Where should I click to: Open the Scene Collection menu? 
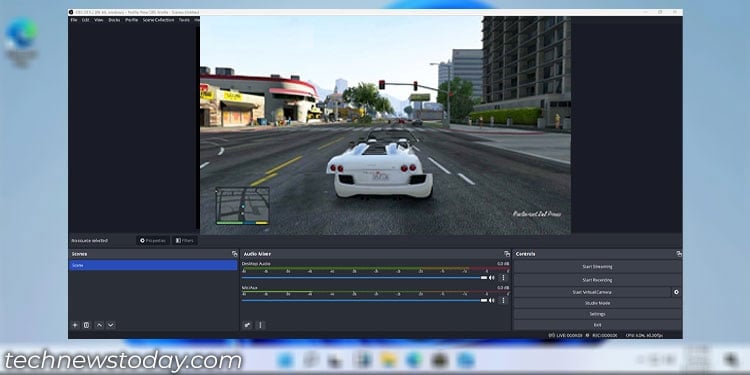click(158, 20)
